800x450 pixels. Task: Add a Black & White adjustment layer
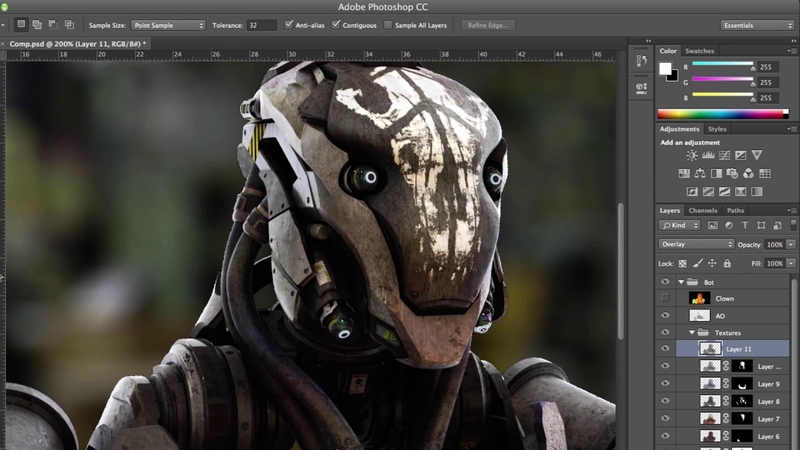[x=716, y=173]
